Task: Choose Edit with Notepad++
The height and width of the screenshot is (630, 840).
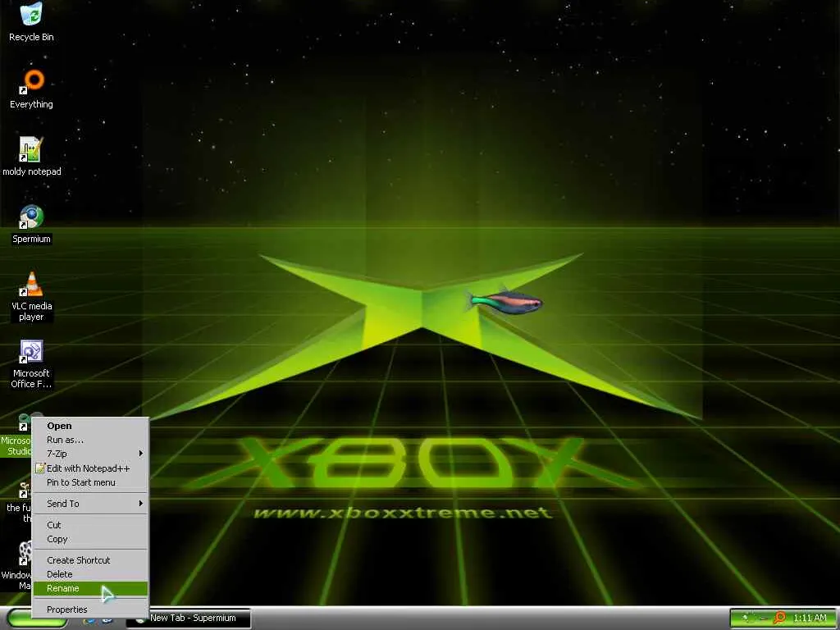Action: (90, 468)
